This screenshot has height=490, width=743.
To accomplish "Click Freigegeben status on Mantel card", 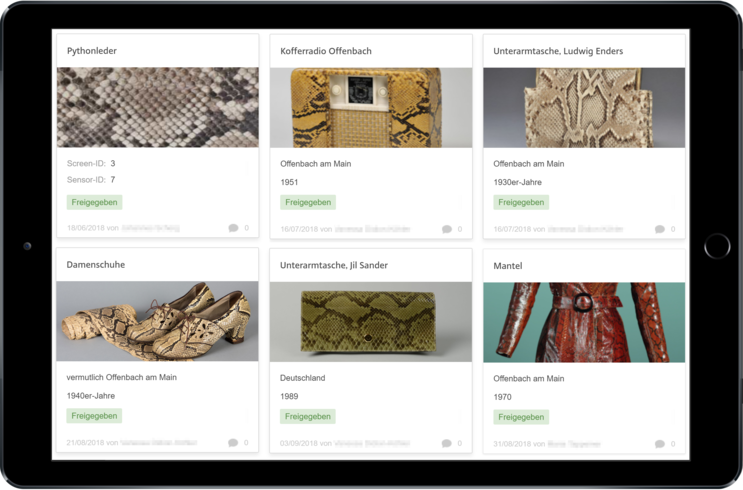I will click(x=521, y=417).
